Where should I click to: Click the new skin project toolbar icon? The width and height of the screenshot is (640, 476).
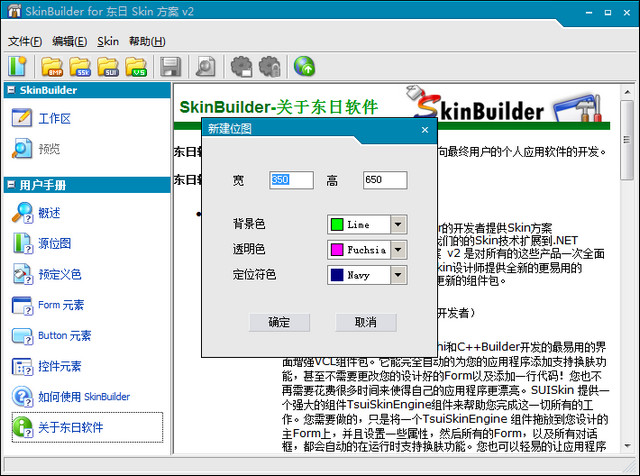tap(17, 67)
